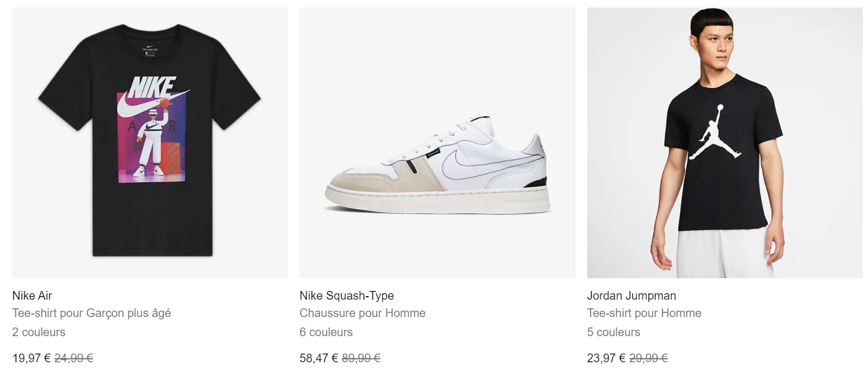Screen dimensions: 868x375
Task: Click "Chaussure pour Homme" subtitle
Action: (362, 313)
